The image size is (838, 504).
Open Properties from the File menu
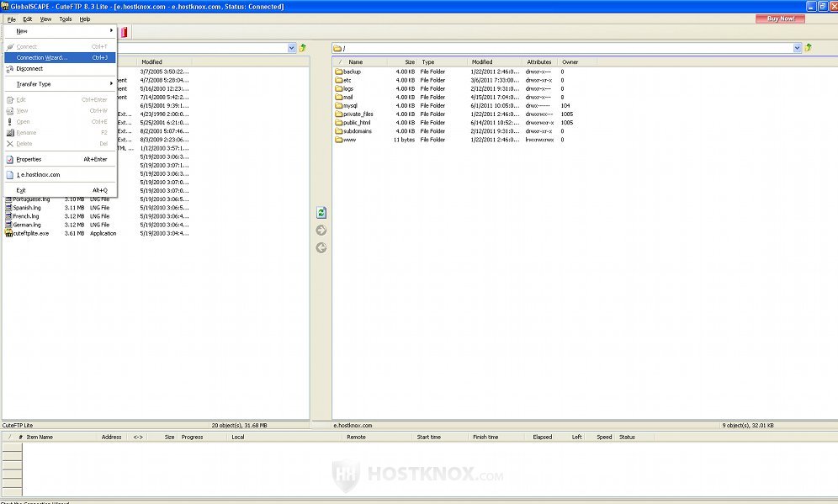[60, 159]
